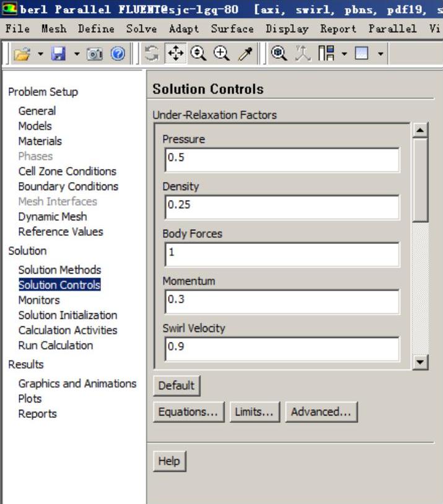Image resolution: width=443 pixels, height=504 pixels.
Task: Click scrollbar down arrow in Under-Relaxation list
Action: click(421, 363)
